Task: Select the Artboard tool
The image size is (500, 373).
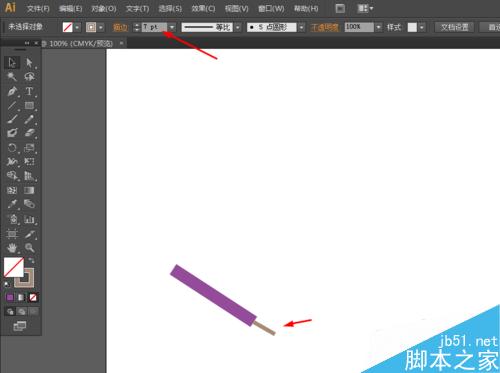Action: pos(12,234)
